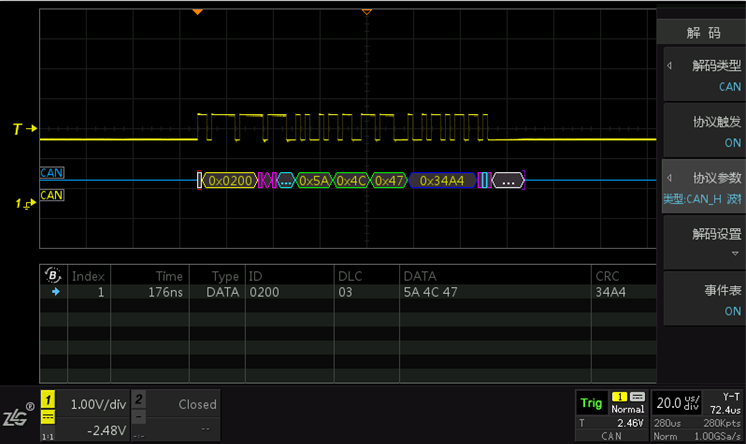Select the 5A 4C 47 data cell
746x444 pixels.
point(431,292)
